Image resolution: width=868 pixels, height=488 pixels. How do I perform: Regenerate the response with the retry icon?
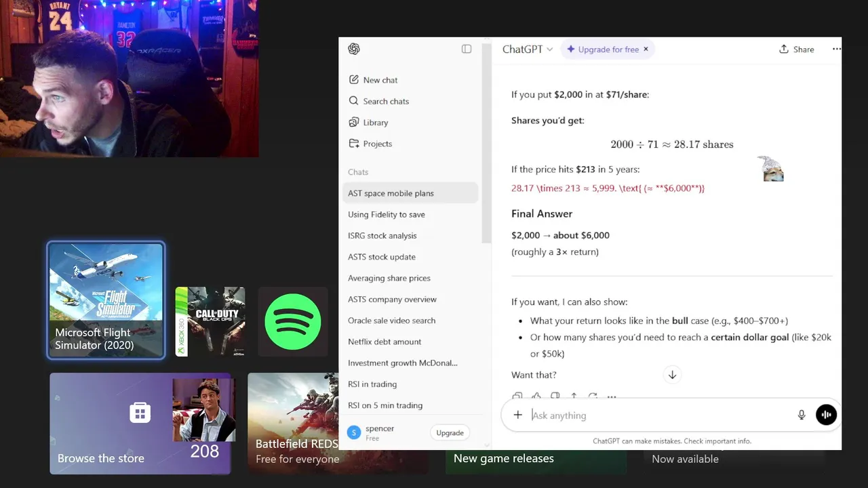click(593, 396)
